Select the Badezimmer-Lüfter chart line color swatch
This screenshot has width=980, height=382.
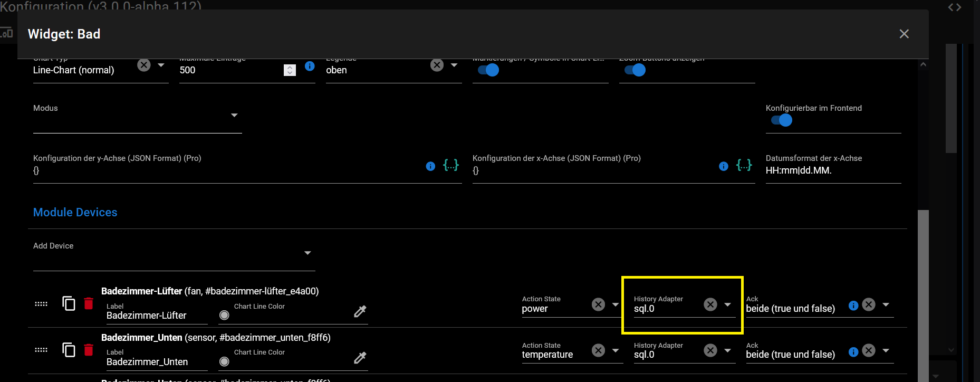click(224, 315)
